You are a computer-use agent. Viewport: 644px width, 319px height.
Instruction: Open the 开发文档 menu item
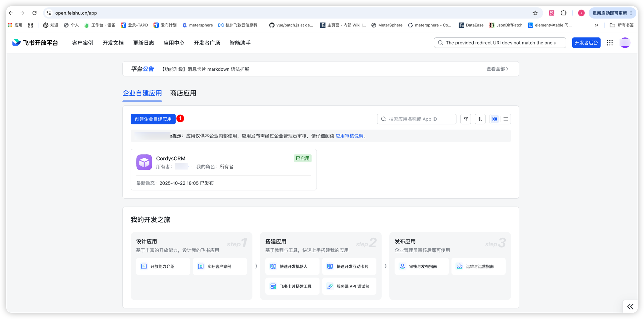(113, 43)
